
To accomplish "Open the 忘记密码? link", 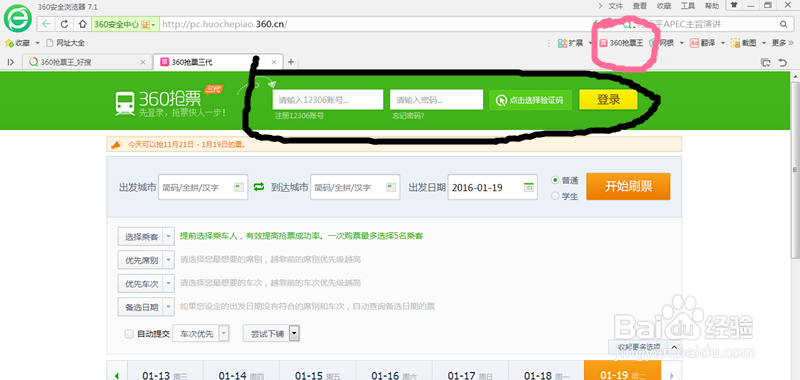I will tap(408, 116).
